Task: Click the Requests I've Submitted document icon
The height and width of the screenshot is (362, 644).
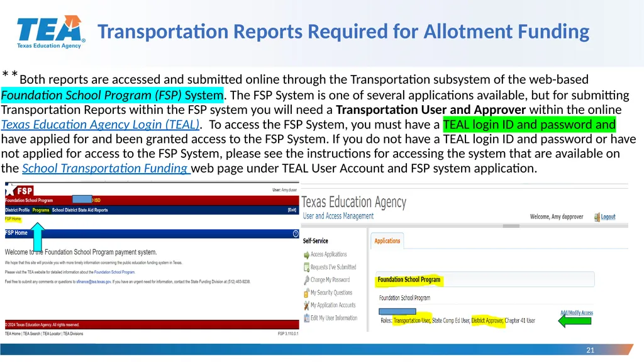Action: click(306, 268)
